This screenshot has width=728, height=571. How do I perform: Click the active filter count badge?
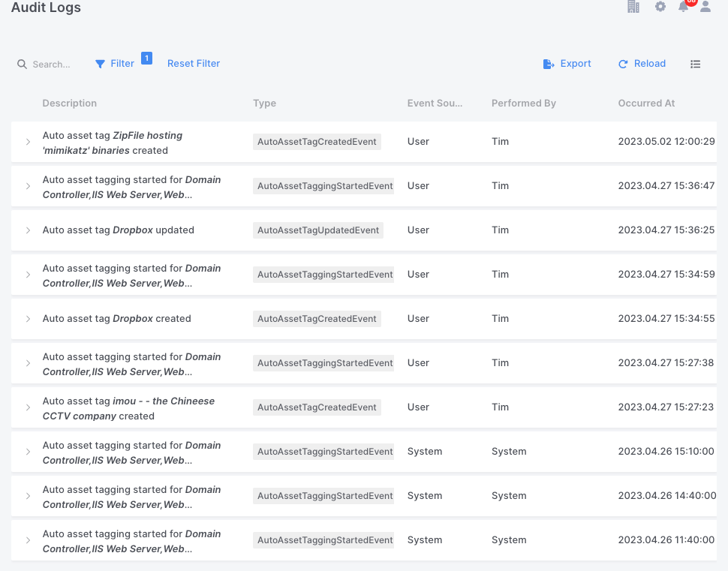tap(146, 58)
